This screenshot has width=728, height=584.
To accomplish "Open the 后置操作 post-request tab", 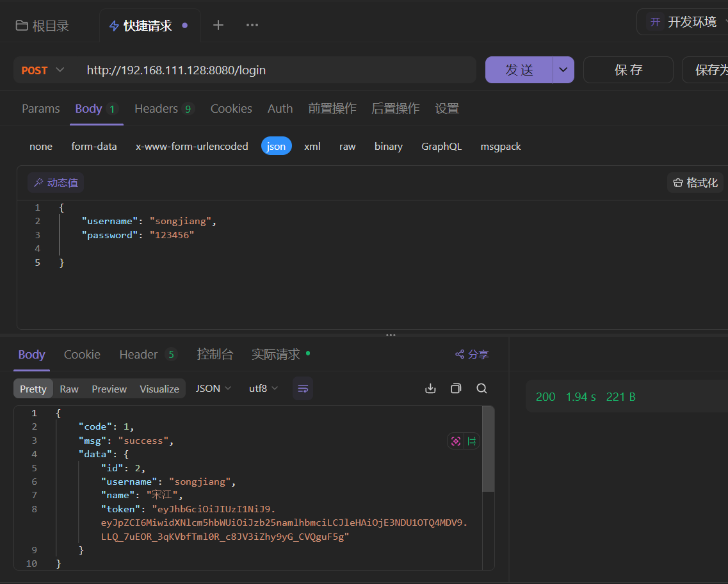I will (395, 109).
